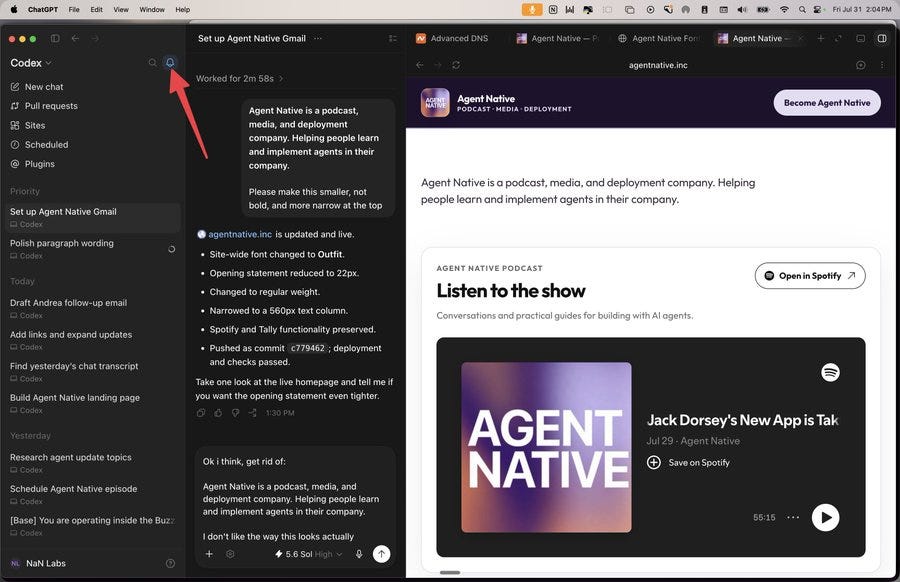Screen dimensions: 900x582
Task: Go forward with the app's right arrow
Action: [x=95, y=38]
